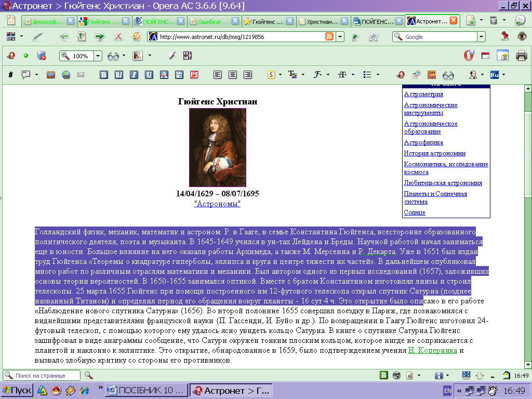Open the Н. Коперника link in text

click(433, 350)
